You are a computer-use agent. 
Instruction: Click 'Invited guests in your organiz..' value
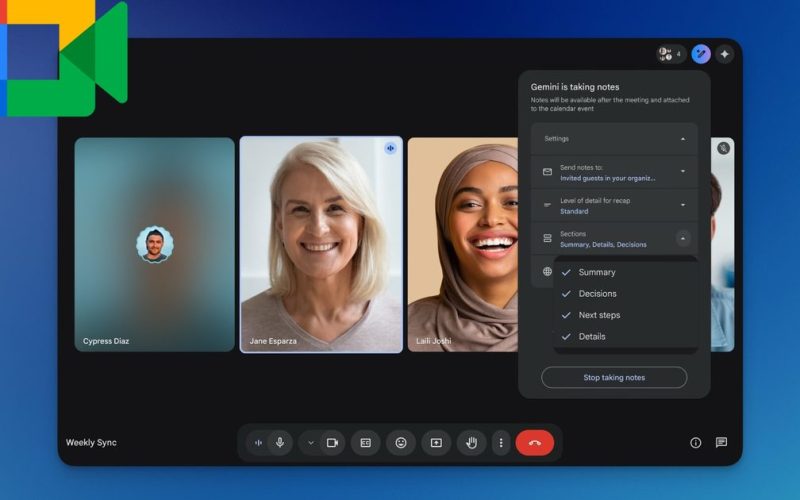(x=608, y=178)
